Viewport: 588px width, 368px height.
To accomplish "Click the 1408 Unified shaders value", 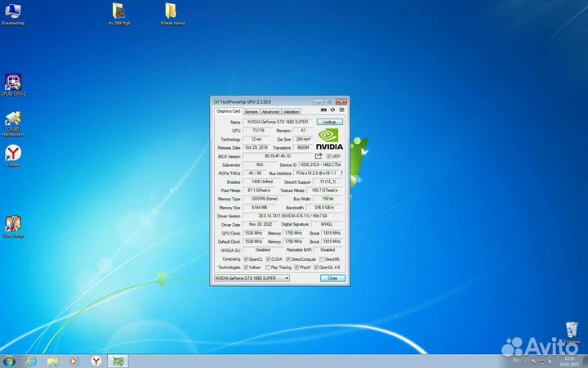I will [x=261, y=182].
